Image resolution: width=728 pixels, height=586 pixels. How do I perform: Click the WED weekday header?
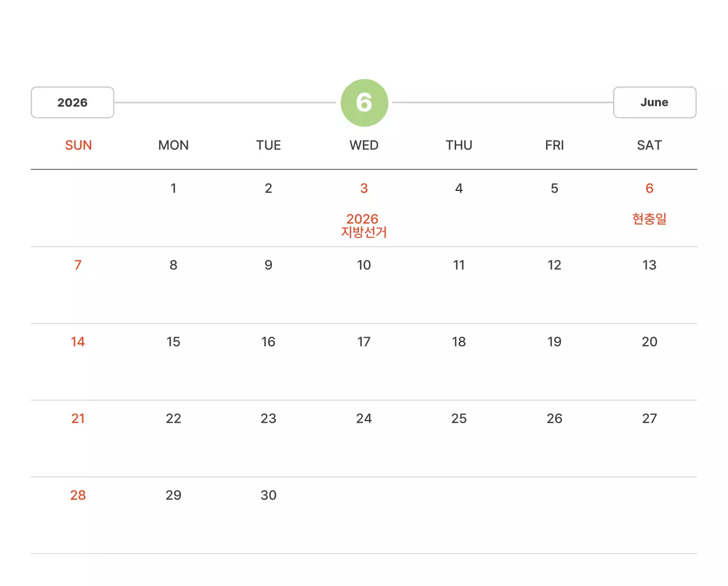(x=364, y=146)
